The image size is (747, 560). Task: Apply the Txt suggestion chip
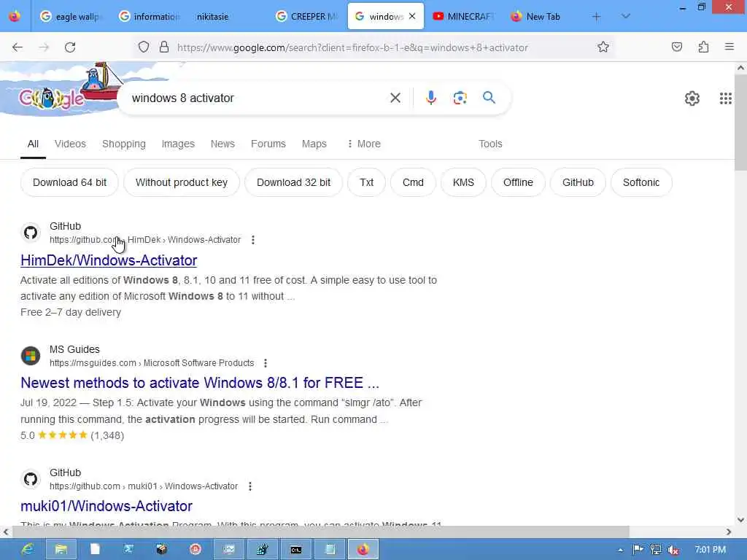click(366, 182)
